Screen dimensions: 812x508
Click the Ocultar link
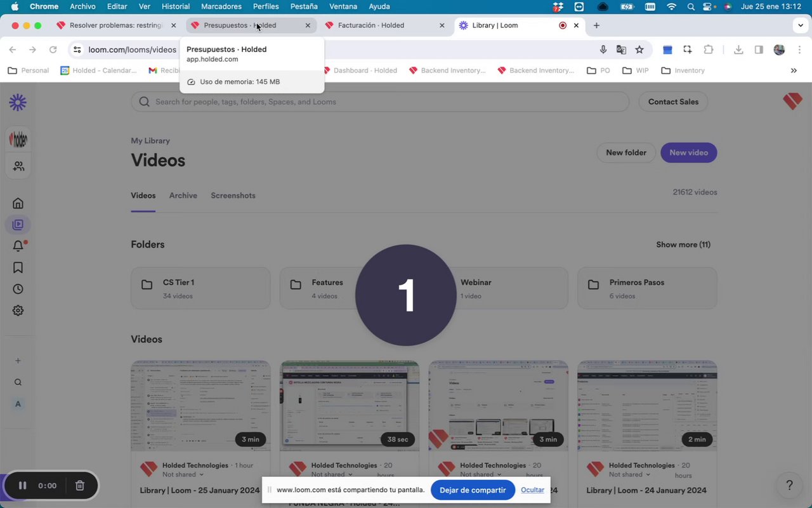532,490
